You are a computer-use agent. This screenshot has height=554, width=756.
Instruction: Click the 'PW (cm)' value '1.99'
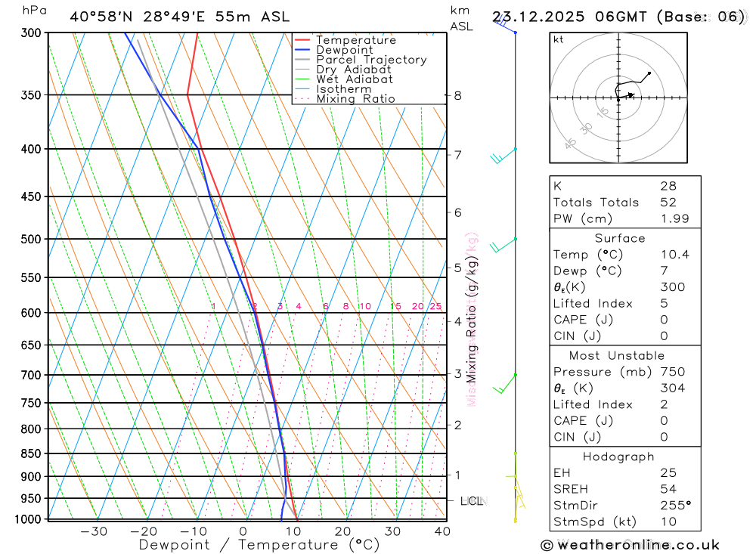[675, 219]
